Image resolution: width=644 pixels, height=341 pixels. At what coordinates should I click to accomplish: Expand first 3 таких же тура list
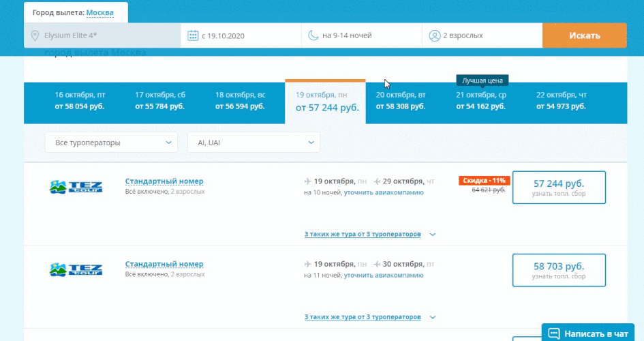click(369, 235)
